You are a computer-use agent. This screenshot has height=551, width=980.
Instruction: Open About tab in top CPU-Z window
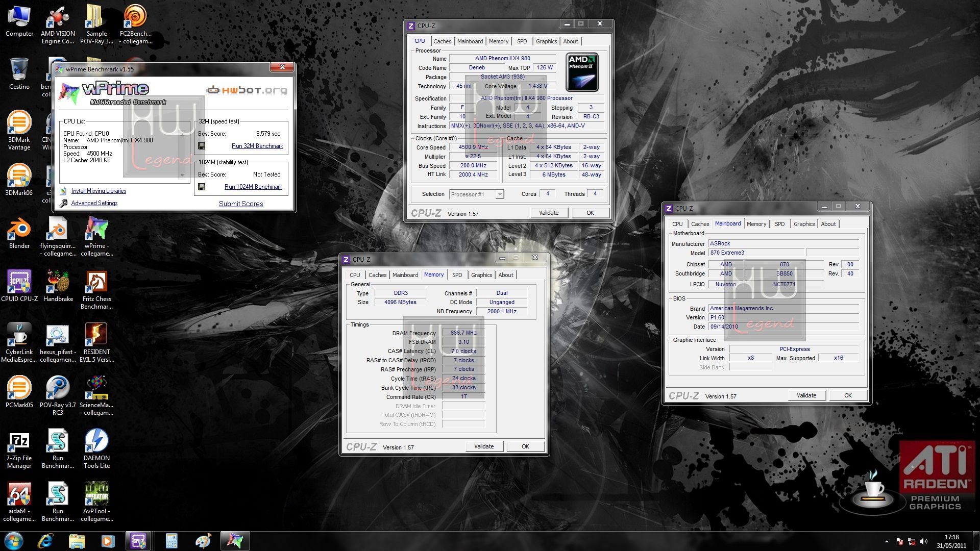pos(571,41)
